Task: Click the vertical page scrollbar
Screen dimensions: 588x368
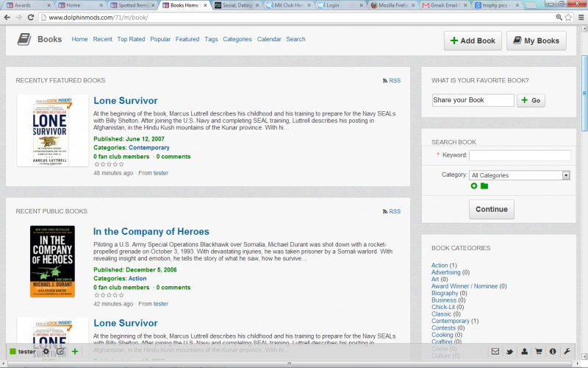Action: pos(584,93)
